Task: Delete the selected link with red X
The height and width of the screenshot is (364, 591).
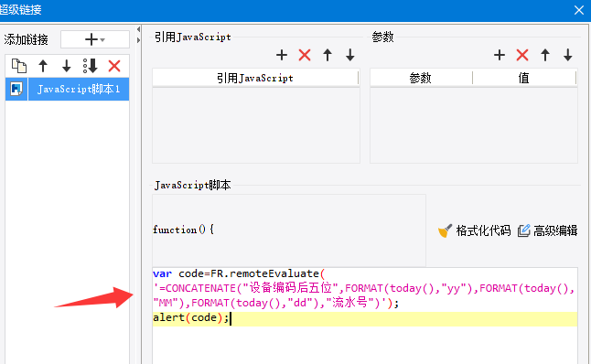Action: tap(114, 66)
